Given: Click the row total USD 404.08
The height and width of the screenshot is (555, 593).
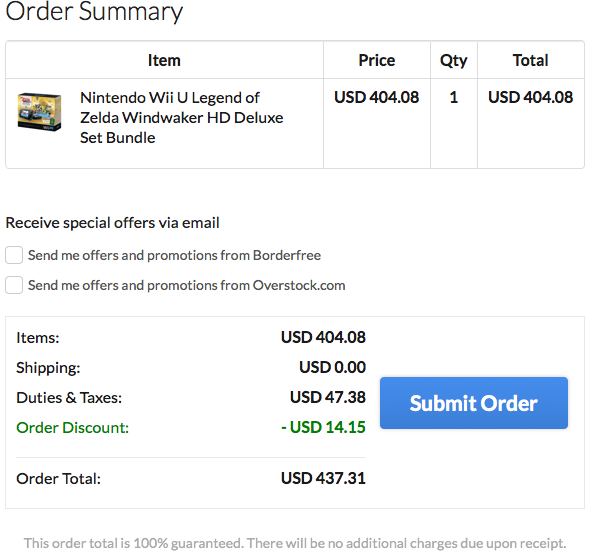Looking at the screenshot, I should point(531,97).
